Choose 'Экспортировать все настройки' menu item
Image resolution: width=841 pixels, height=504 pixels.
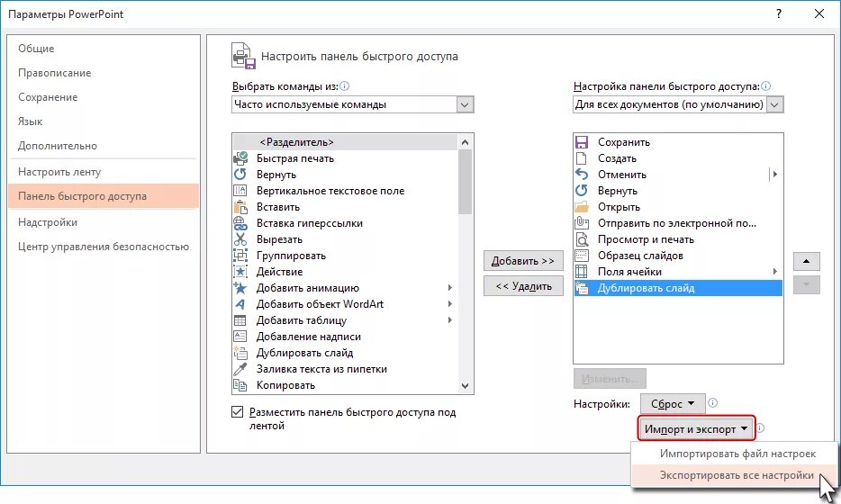click(x=734, y=475)
